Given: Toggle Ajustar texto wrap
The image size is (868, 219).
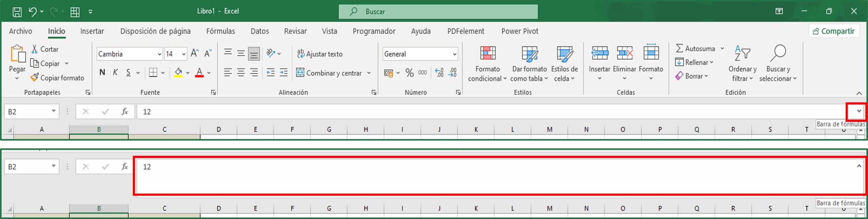Looking at the screenshot, I should [x=320, y=54].
